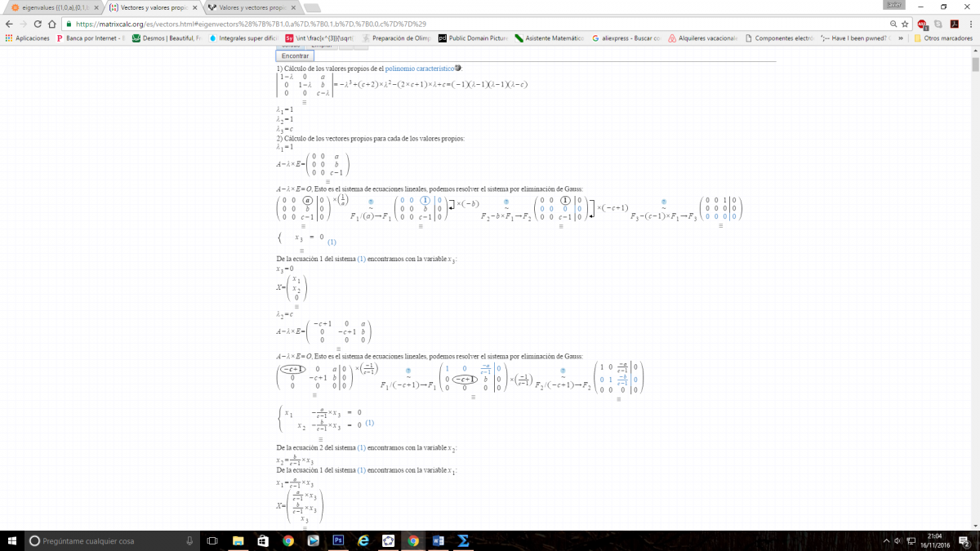Click the Encontrar button
980x551 pixels.
295,56
